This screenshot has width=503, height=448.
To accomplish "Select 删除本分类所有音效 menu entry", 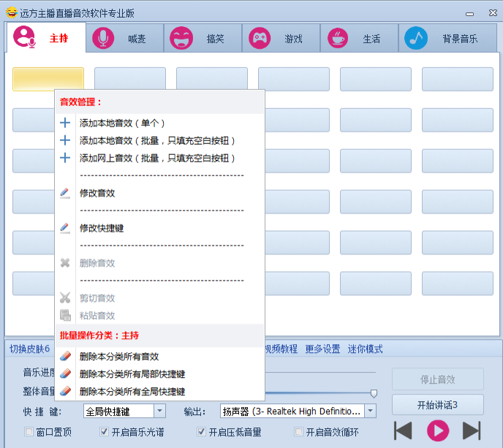I will (118, 357).
